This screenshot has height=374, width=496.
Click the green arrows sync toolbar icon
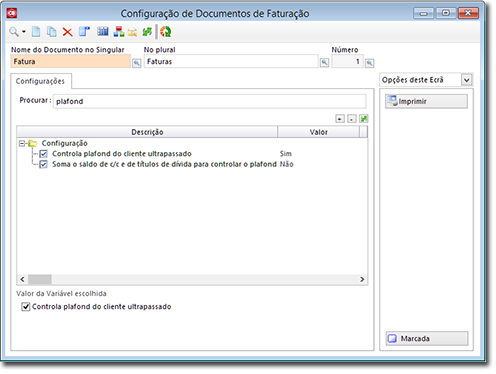pos(147,32)
